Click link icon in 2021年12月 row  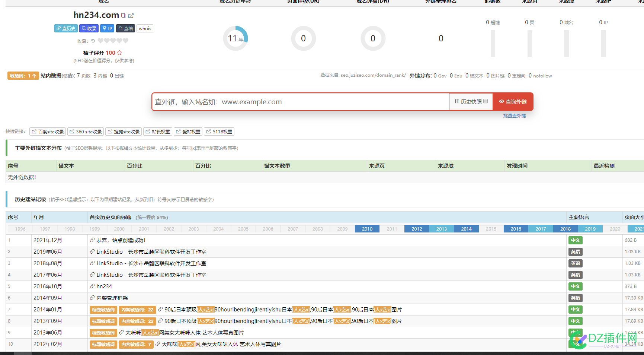92,240
